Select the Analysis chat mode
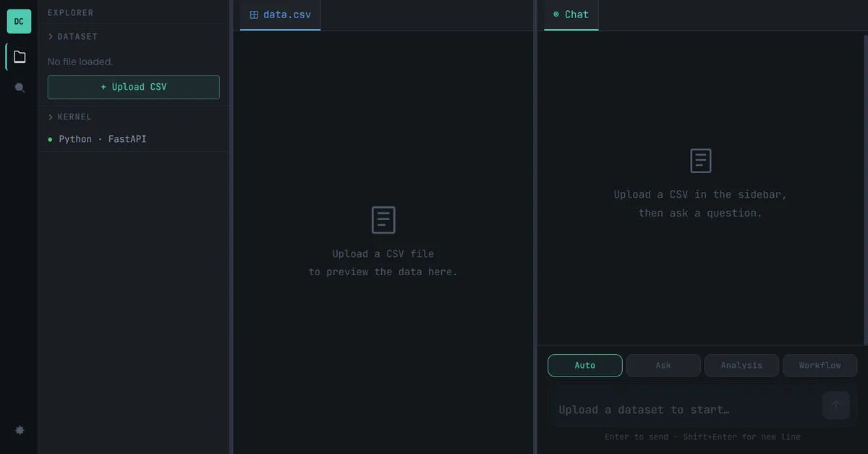The height and width of the screenshot is (454, 868). point(741,366)
